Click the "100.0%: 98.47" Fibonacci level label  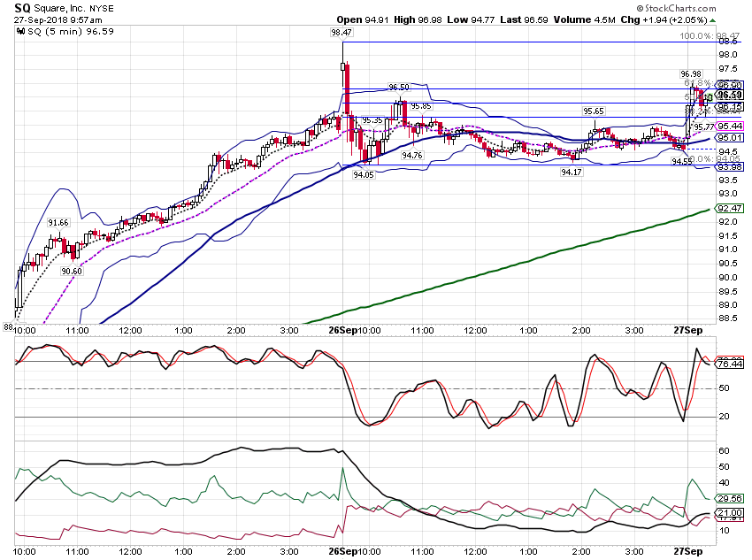(710, 36)
